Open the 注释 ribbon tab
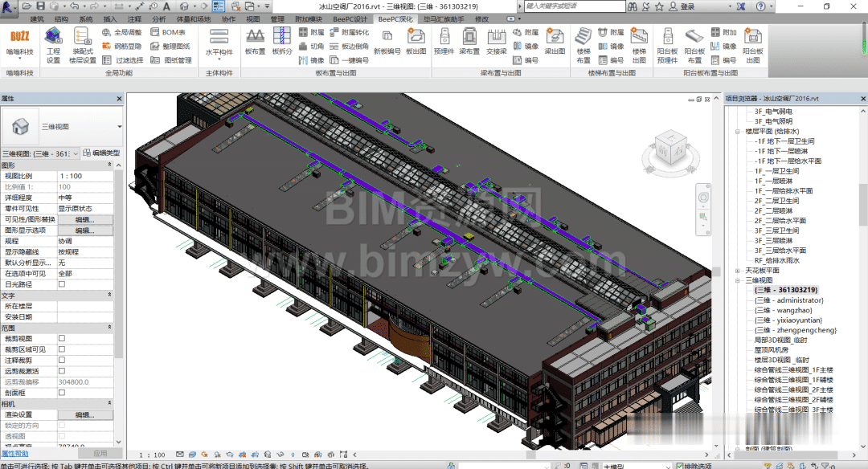Image resolution: width=868 pixels, height=469 pixels. pyautogui.click(x=134, y=18)
